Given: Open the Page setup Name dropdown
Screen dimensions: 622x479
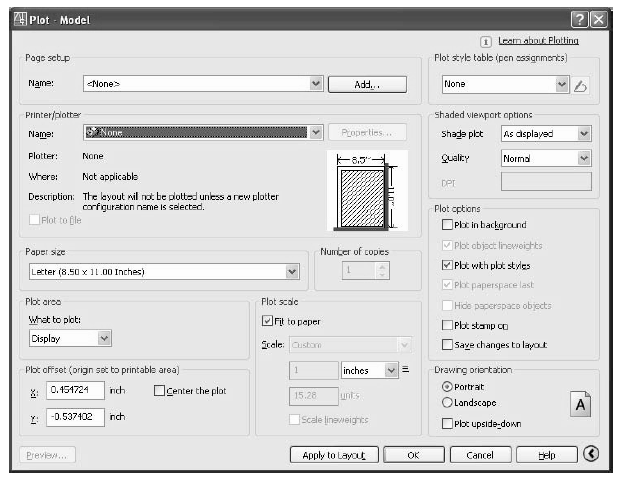Looking at the screenshot, I should coord(316,85).
